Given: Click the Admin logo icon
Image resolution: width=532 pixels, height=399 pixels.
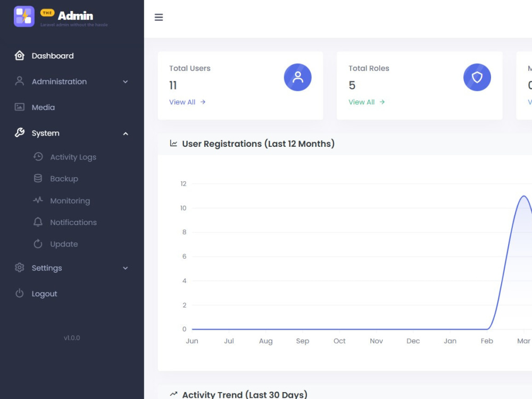Looking at the screenshot, I should pyautogui.click(x=24, y=16).
